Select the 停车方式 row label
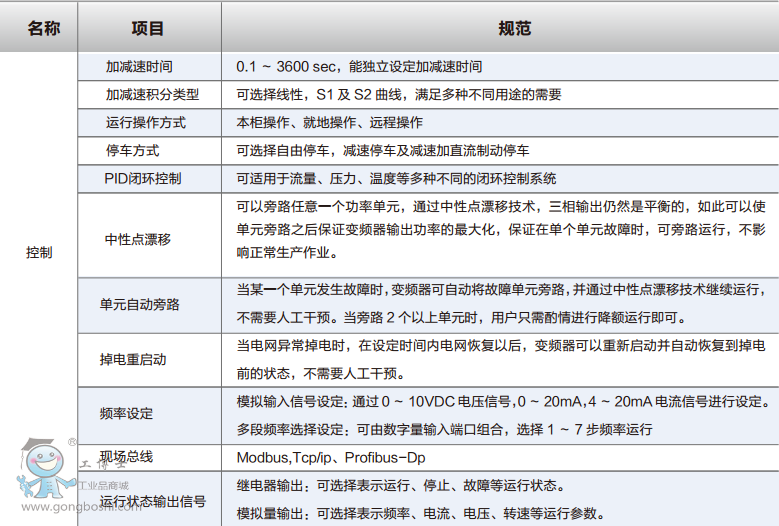The image size is (779, 526). coord(132,151)
